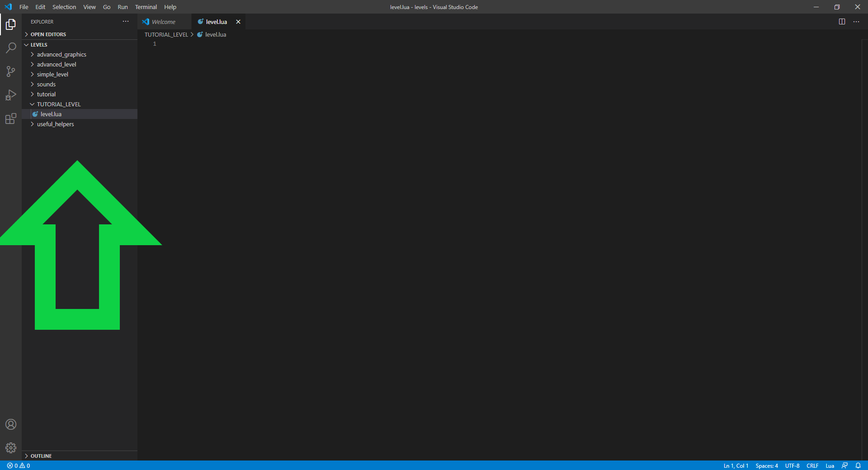Expand the OPEN EDITORS section
Viewport: 868px width, 470px height.
pos(48,34)
